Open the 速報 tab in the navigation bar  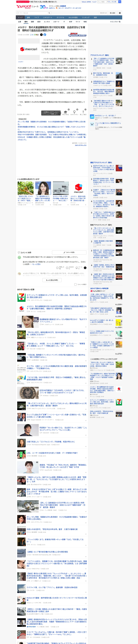(28, 17)
